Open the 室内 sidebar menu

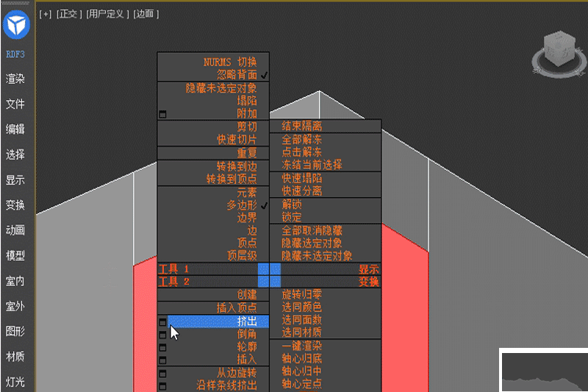[15, 281]
